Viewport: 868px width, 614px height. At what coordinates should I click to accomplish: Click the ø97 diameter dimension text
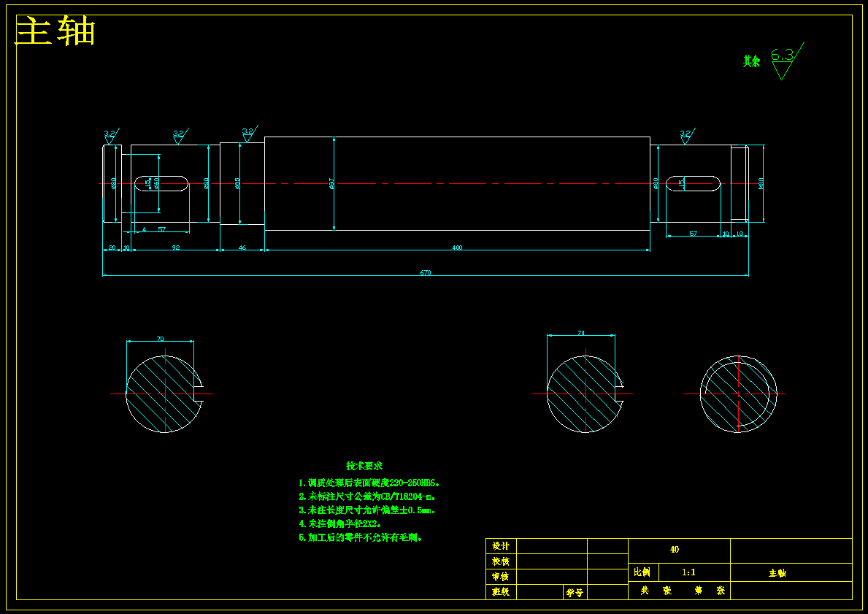pyautogui.click(x=331, y=183)
